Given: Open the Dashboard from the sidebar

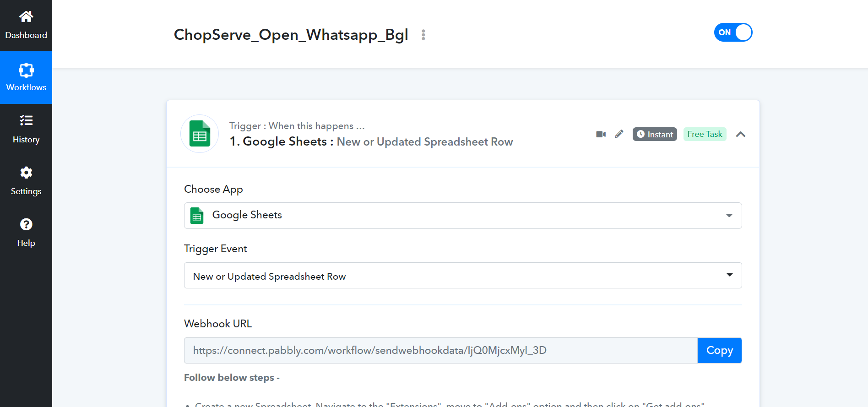Looking at the screenshot, I should point(26,26).
